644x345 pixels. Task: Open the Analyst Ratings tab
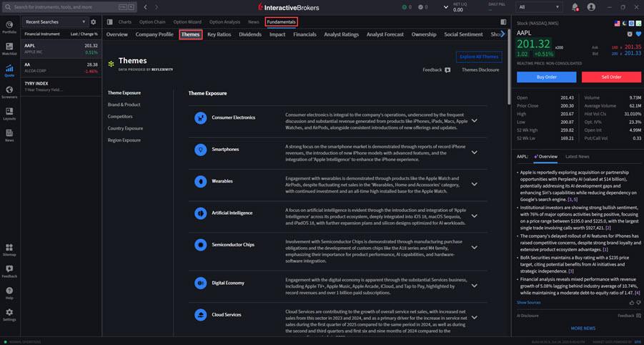pos(342,34)
